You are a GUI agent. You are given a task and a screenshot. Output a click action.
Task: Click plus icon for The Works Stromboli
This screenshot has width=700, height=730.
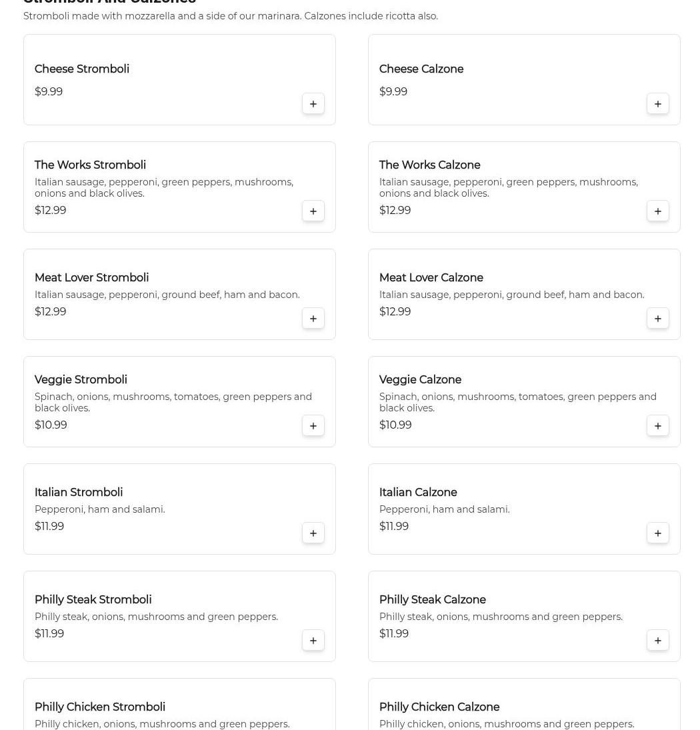click(313, 211)
